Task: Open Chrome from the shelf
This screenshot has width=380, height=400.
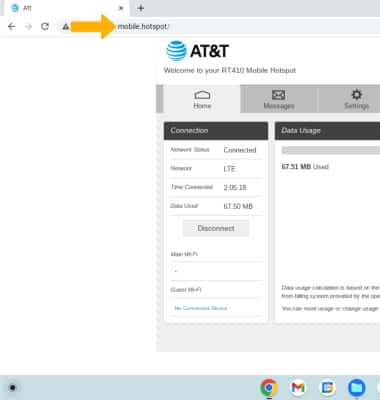Action: tap(269, 388)
